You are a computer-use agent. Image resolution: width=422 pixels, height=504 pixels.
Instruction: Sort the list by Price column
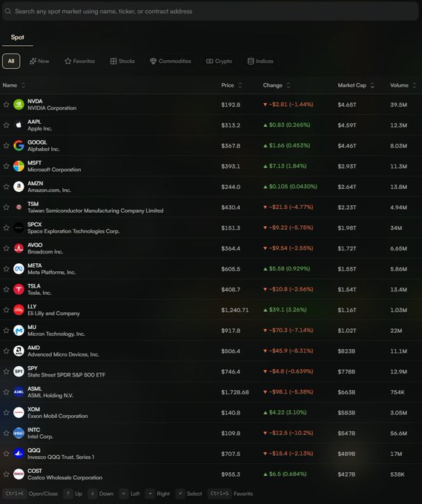(x=231, y=85)
